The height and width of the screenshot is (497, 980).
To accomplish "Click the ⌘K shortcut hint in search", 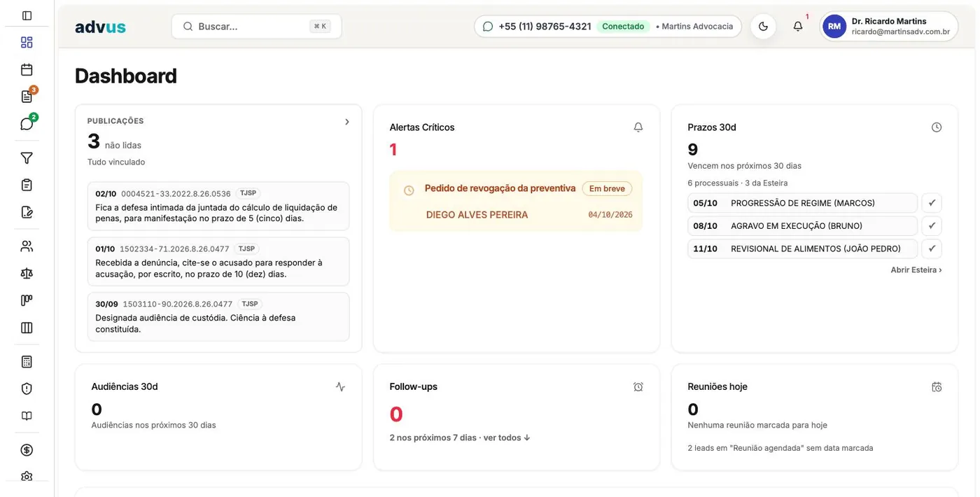I will [320, 27].
